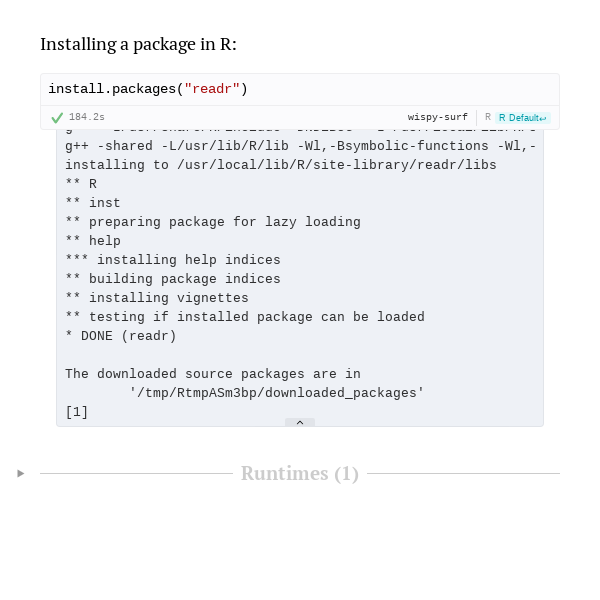Click the 'testing if installed package' line
The width and height of the screenshot is (600, 600).
[245, 317]
